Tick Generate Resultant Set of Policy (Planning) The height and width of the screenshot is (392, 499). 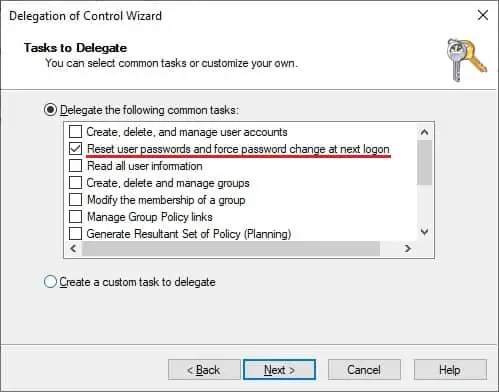75,234
